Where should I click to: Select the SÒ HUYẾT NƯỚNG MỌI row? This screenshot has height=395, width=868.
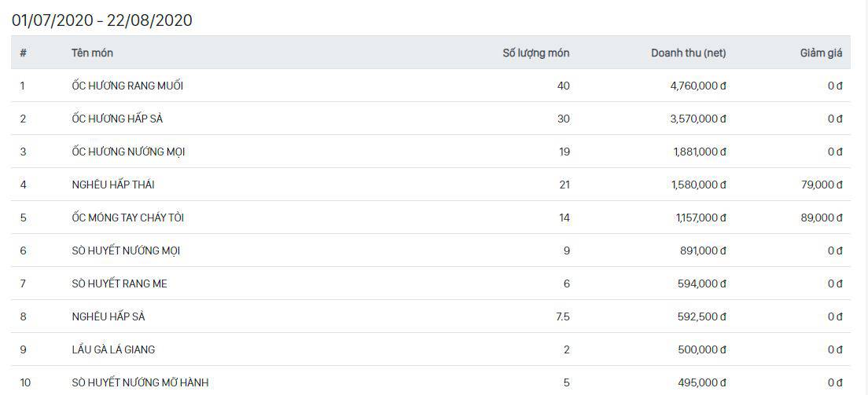pos(126,251)
